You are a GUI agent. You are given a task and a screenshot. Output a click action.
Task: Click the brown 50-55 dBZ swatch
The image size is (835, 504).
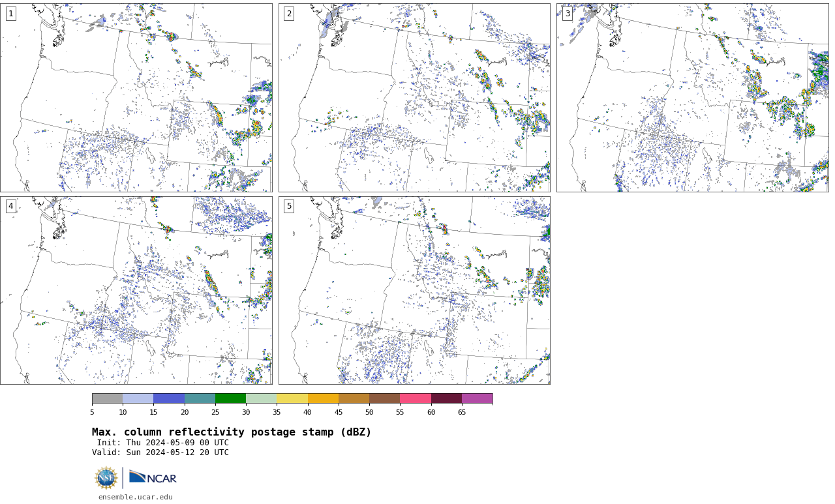coord(384,398)
